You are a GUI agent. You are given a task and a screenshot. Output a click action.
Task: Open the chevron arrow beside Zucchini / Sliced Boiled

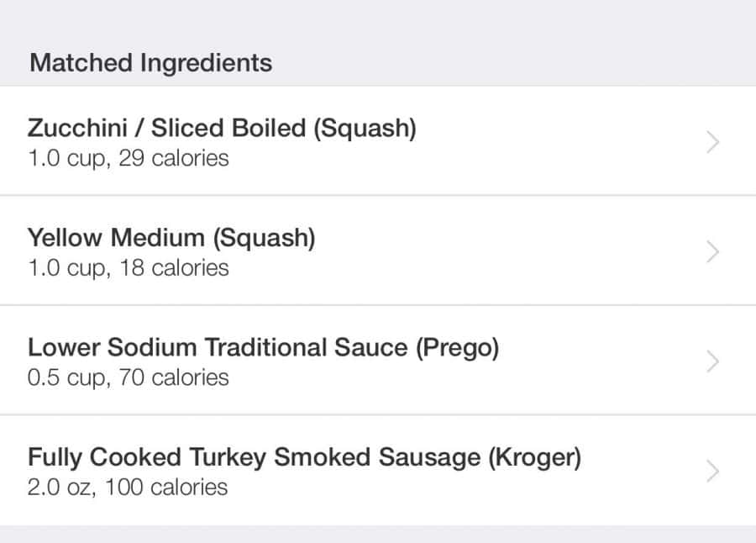coord(712,143)
